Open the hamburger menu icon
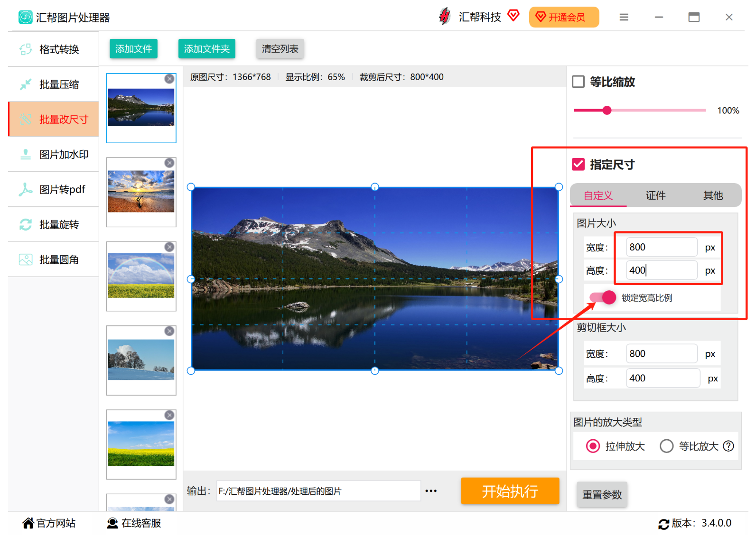756x546 pixels. [x=624, y=17]
